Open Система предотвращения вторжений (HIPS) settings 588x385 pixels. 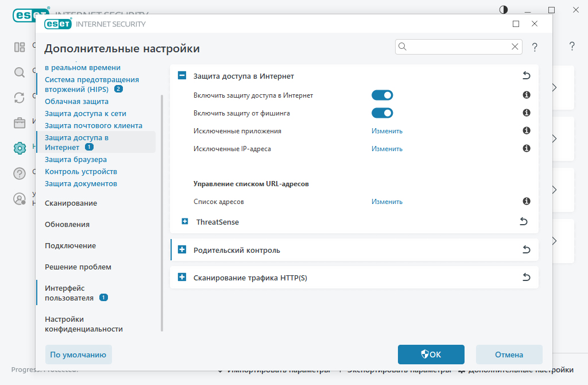point(92,84)
